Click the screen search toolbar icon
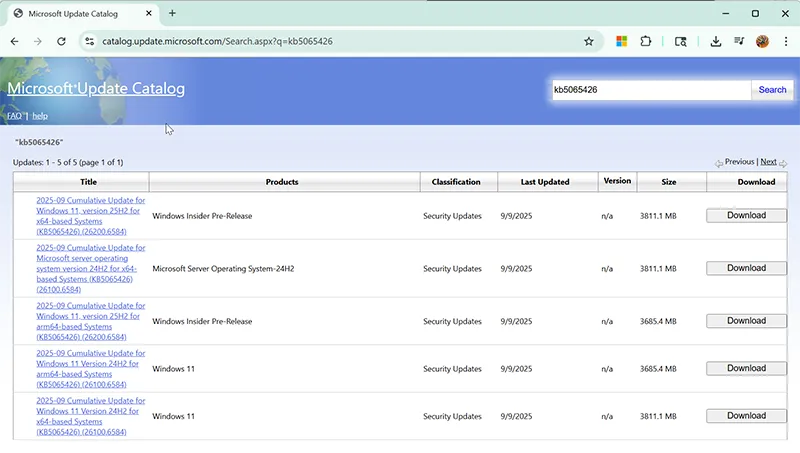The image size is (800, 453). pos(681,41)
